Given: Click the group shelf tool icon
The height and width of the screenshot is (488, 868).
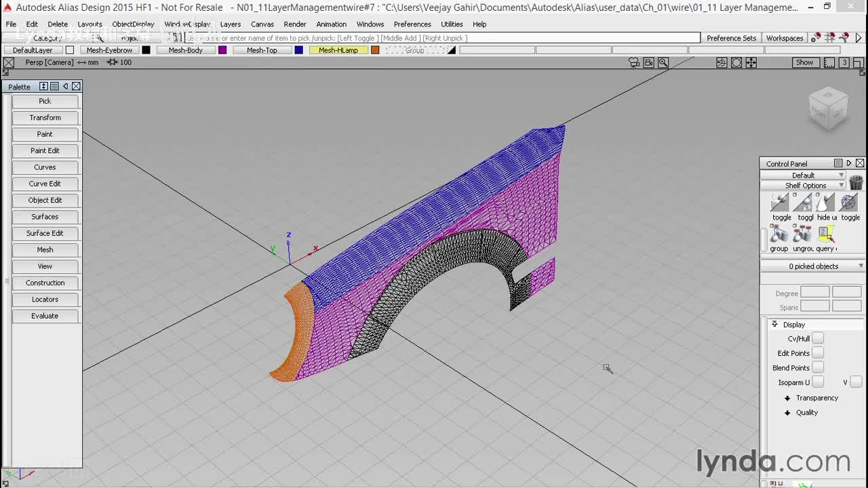Looking at the screenshot, I should click(x=779, y=235).
